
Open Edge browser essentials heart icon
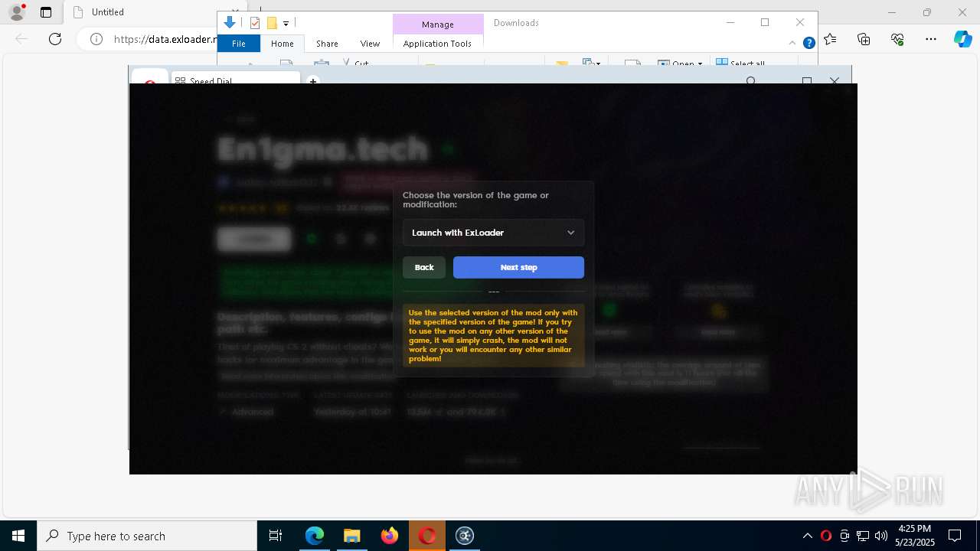coord(897,39)
